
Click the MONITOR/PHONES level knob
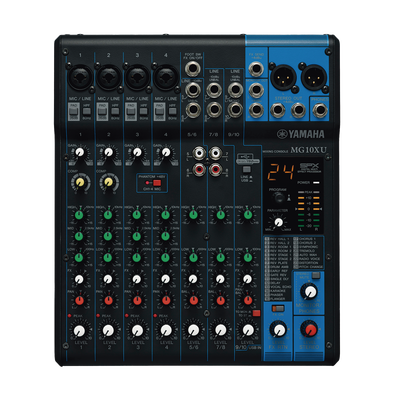point(309,291)
